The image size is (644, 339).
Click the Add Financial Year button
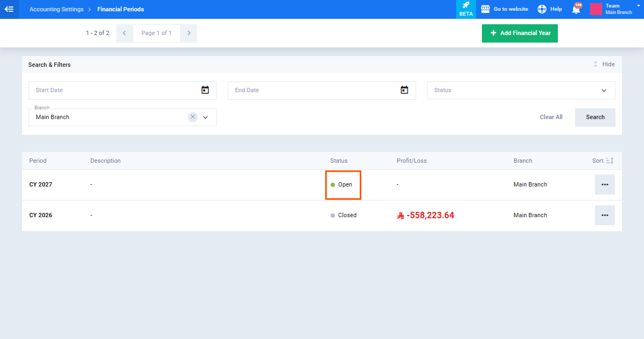pos(520,33)
